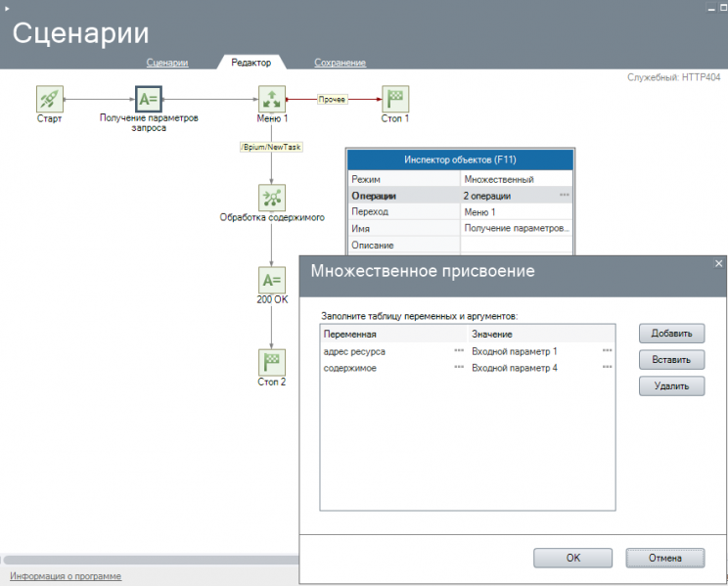Open variable picker for адрес ресурса
The height and width of the screenshot is (586, 728).
coord(459,350)
